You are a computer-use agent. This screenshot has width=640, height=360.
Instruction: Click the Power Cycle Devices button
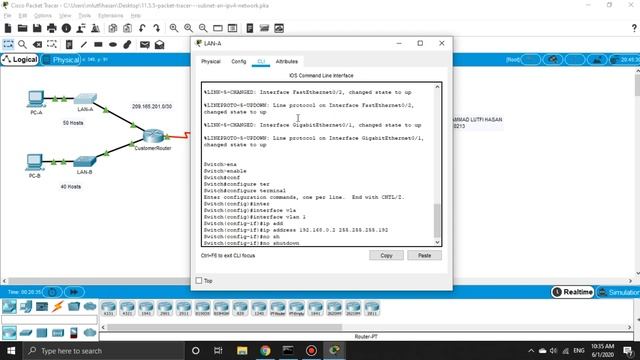(x=52, y=292)
